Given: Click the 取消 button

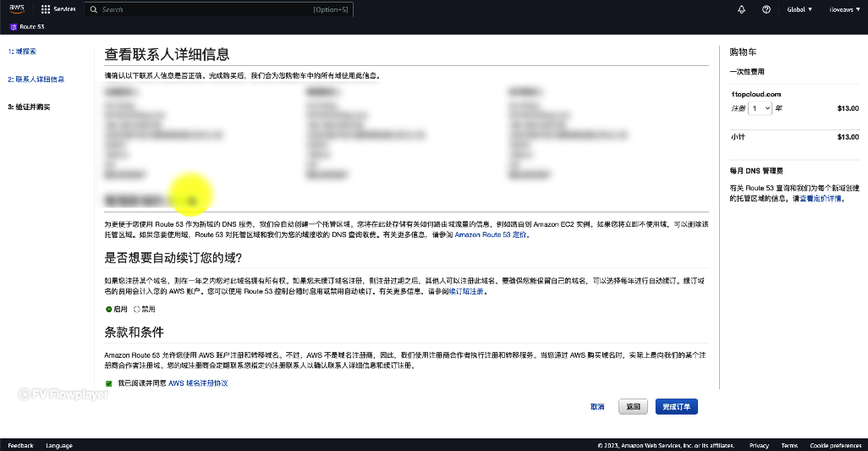Looking at the screenshot, I should [597, 407].
